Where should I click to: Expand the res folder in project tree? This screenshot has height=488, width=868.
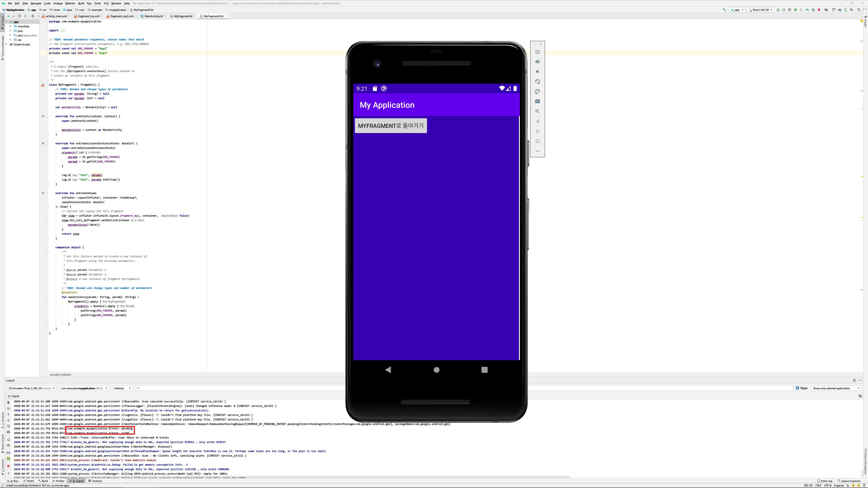(10, 40)
